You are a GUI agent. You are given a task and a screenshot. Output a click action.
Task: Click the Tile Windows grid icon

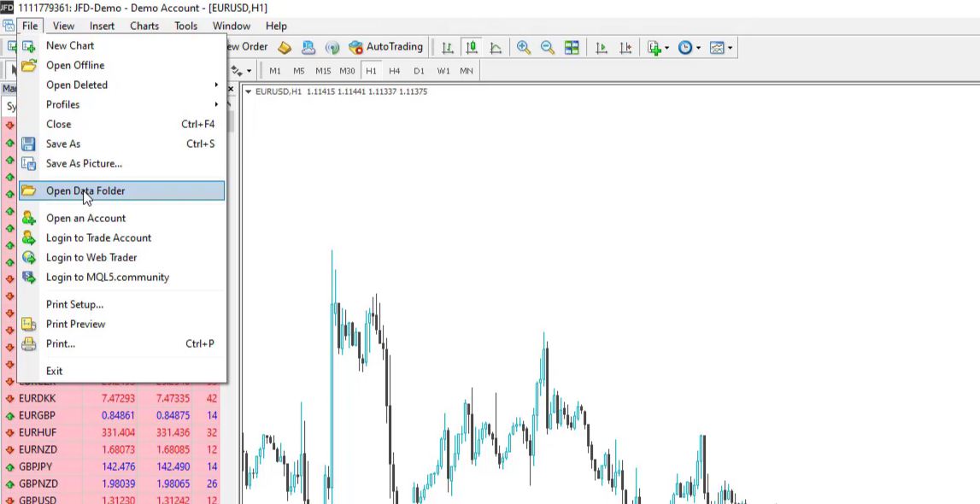coord(572,48)
